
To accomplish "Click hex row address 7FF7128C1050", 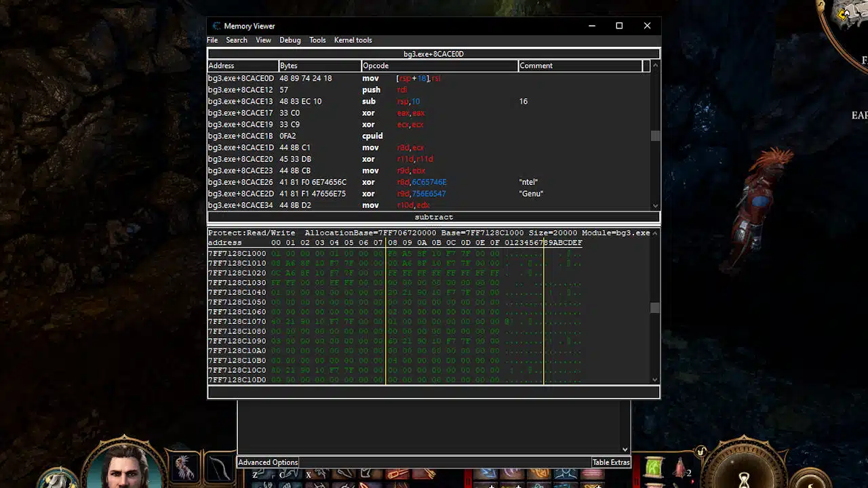I will tap(237, 302).
